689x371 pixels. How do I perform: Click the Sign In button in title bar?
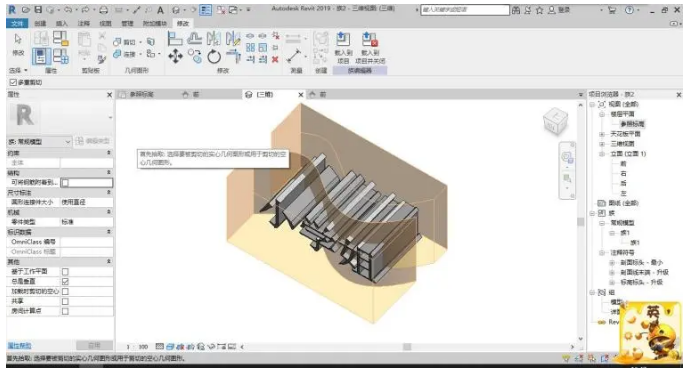[x=559, y=10]
